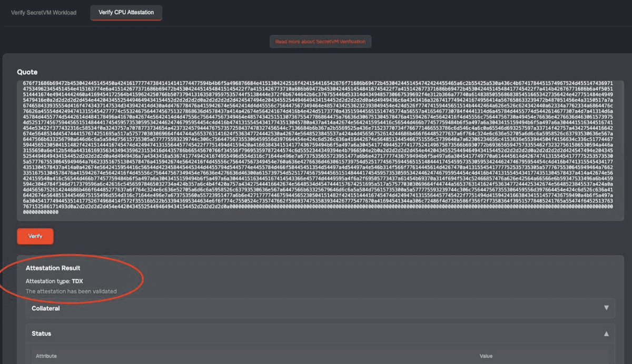Collapse Status using the up-arrow icon
The image size is (632, 364).
point(606,333)
